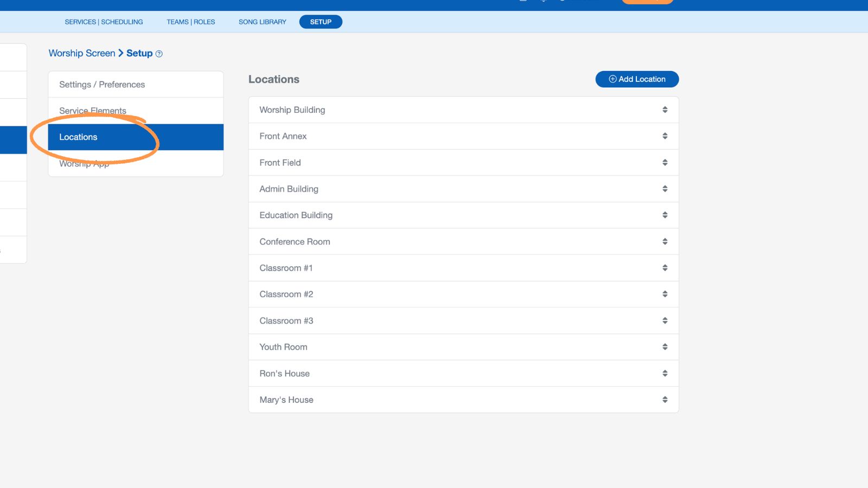Image resolution: width=868 pixels, height=488 pixels.
Task: Click sort arrows on Youth Room row
Action: click(x=665, y=347)
